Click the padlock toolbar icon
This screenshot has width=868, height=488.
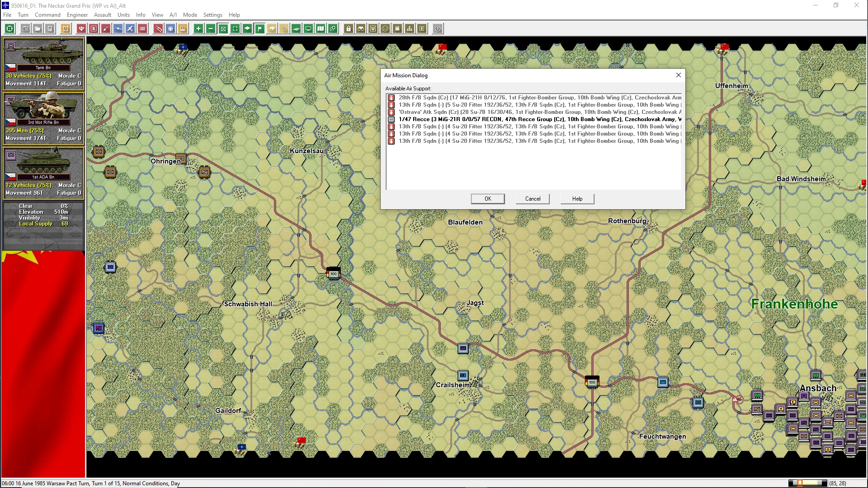pos(349,29)
